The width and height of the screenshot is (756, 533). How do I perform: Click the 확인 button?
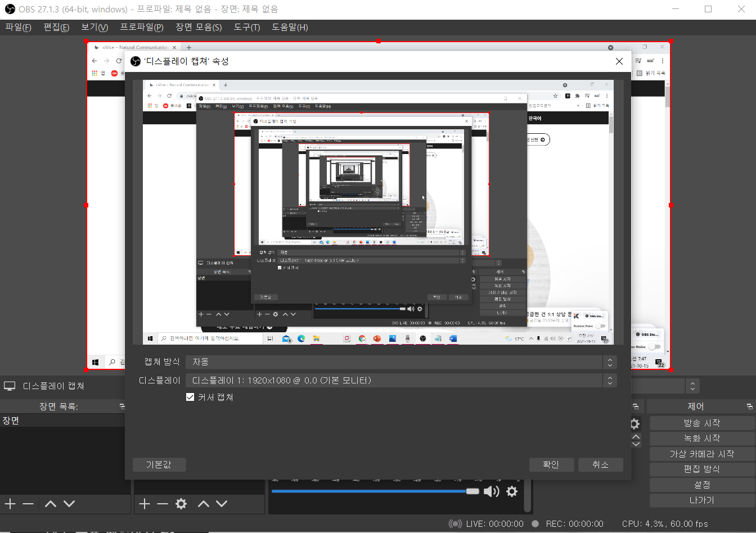pyautogui.click(x=551, y=464)
